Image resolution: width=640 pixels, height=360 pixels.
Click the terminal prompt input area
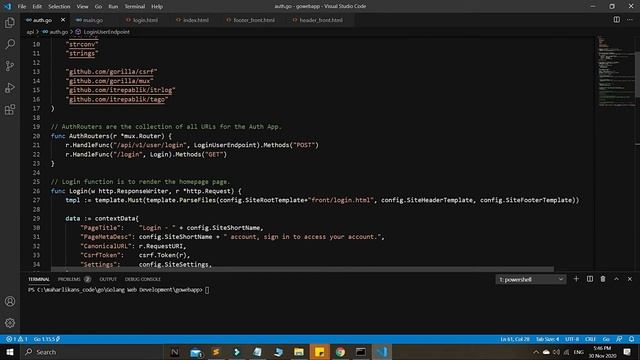[207, 290]
